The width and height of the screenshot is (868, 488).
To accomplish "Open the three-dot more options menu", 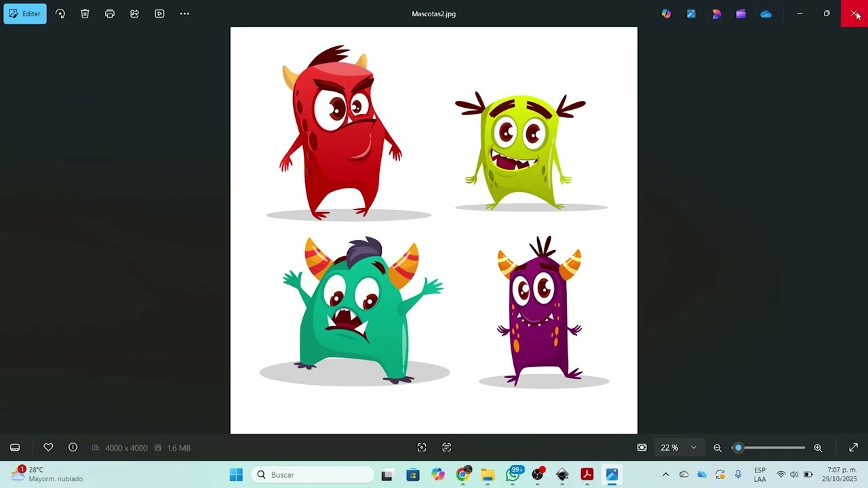I will pos(184,14).
